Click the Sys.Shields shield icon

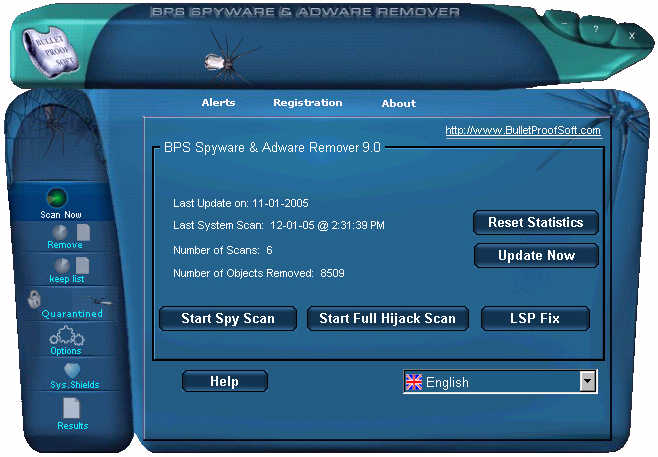pyautogui.click(x=72, y=371)
